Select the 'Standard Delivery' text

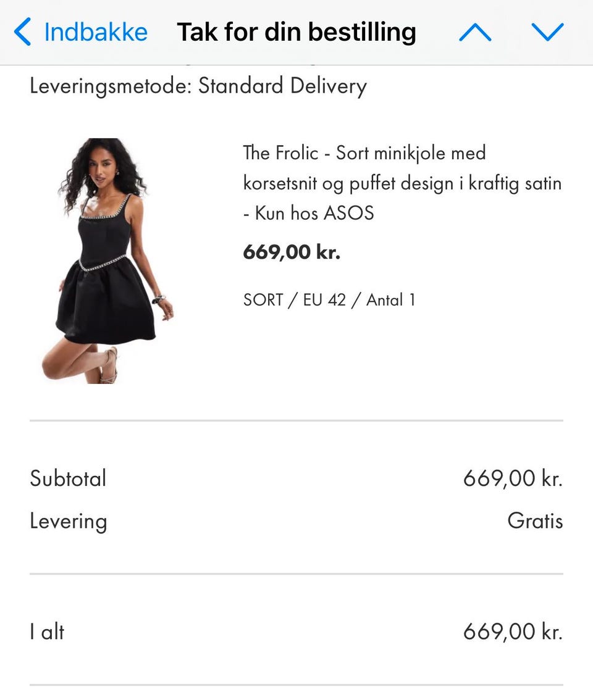[282, 86]
